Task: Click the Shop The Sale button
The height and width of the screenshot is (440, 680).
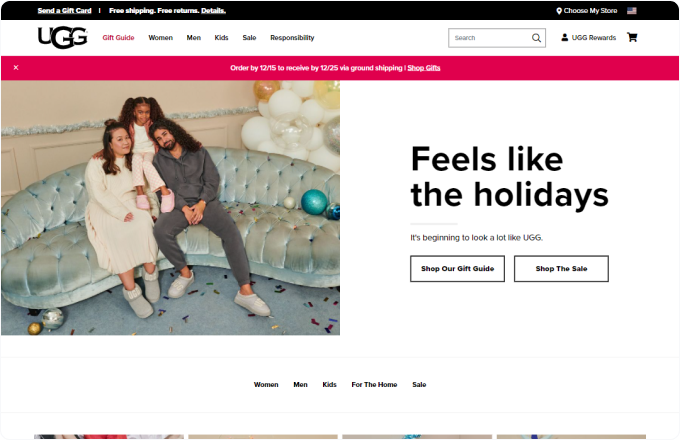Action: tap(561, 269)
